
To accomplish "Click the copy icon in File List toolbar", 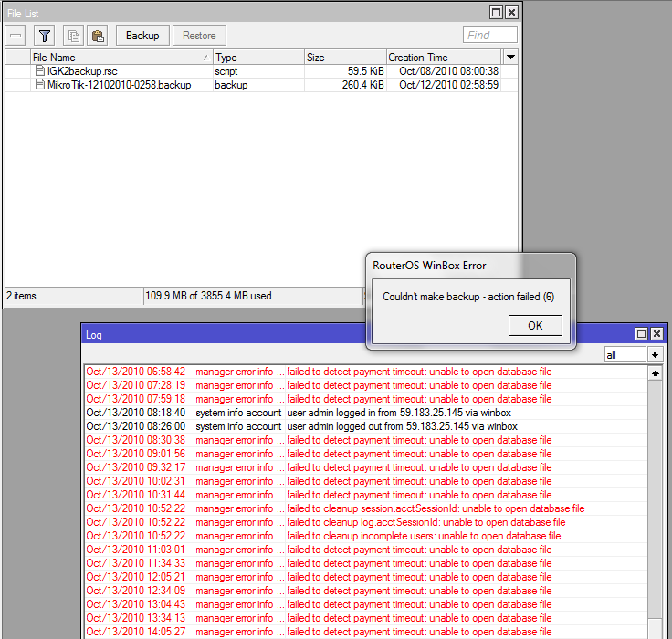I will pos(74,35).
